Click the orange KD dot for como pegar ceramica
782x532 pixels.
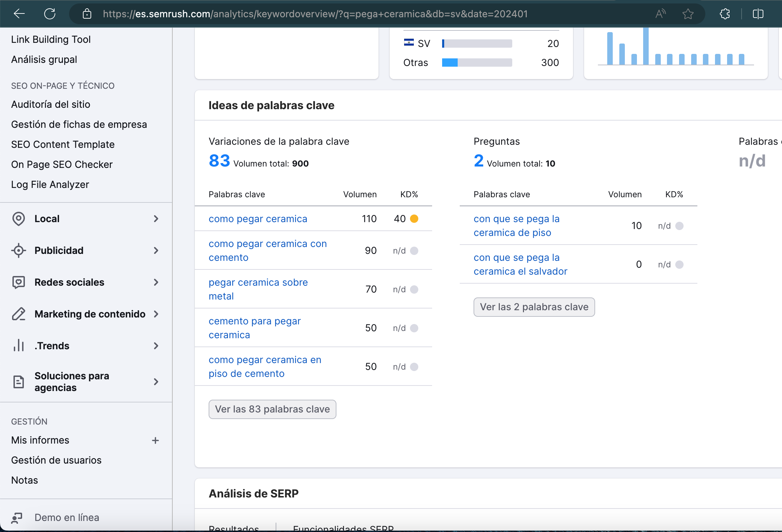click(414, 219)
